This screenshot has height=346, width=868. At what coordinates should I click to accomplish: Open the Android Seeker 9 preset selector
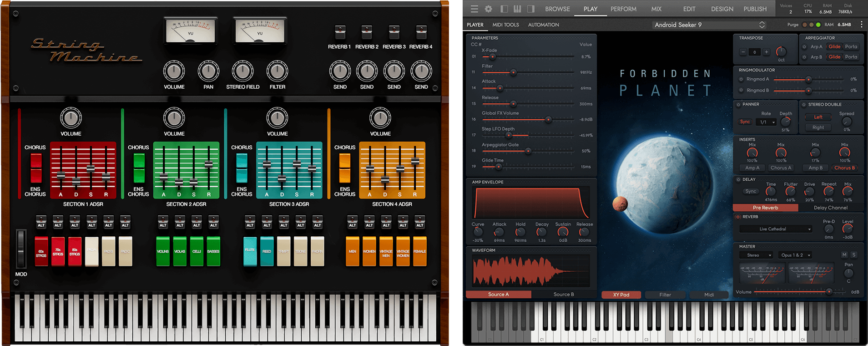tap(709, 25)
